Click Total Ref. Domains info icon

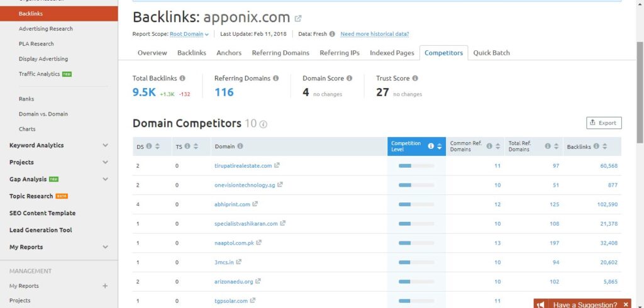(548, 146)
